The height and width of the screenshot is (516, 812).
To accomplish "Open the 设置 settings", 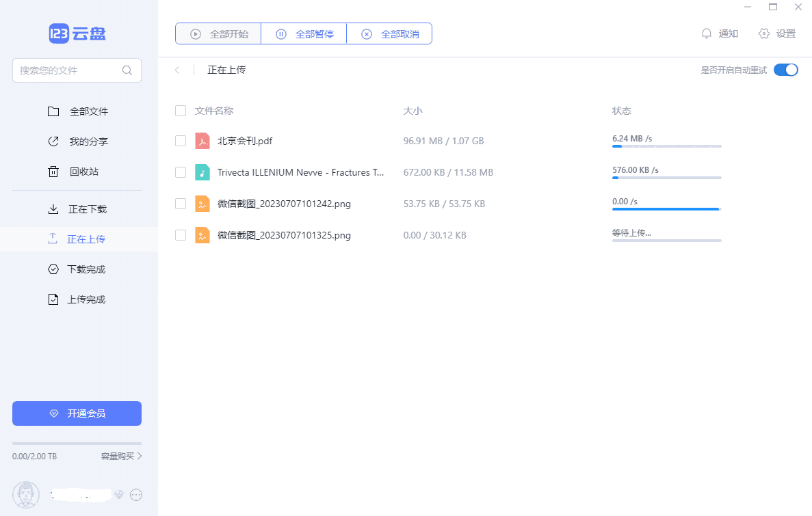I will point(776,33).
